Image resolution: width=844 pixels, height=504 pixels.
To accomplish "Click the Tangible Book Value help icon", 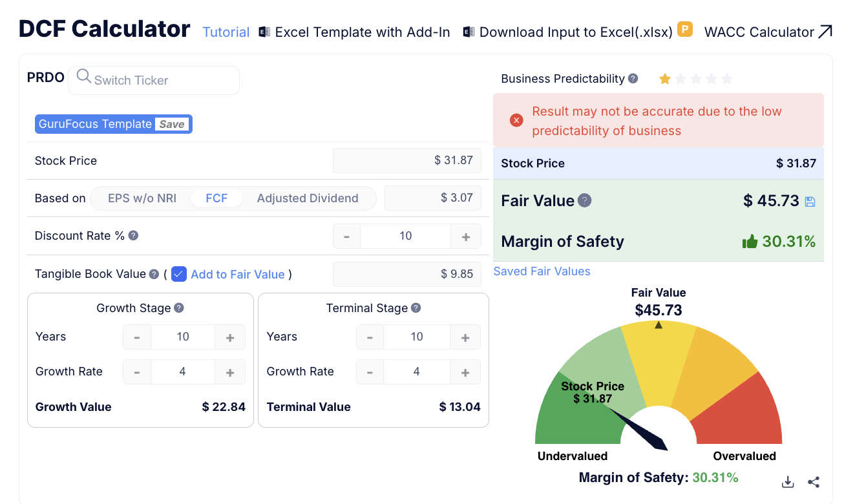I will (154, 274).
